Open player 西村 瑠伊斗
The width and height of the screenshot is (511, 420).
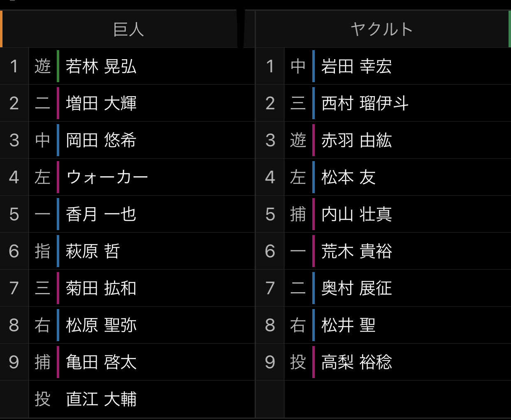coord(365,103)
